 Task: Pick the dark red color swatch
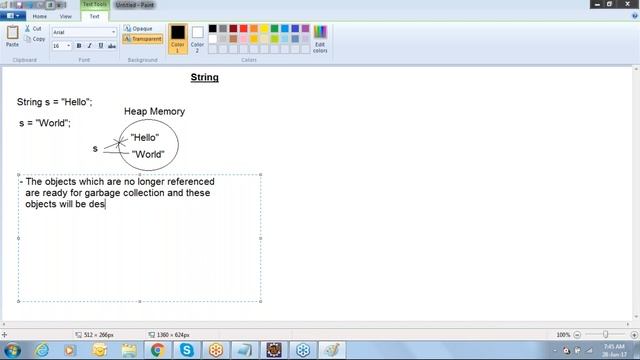point(233,29)
